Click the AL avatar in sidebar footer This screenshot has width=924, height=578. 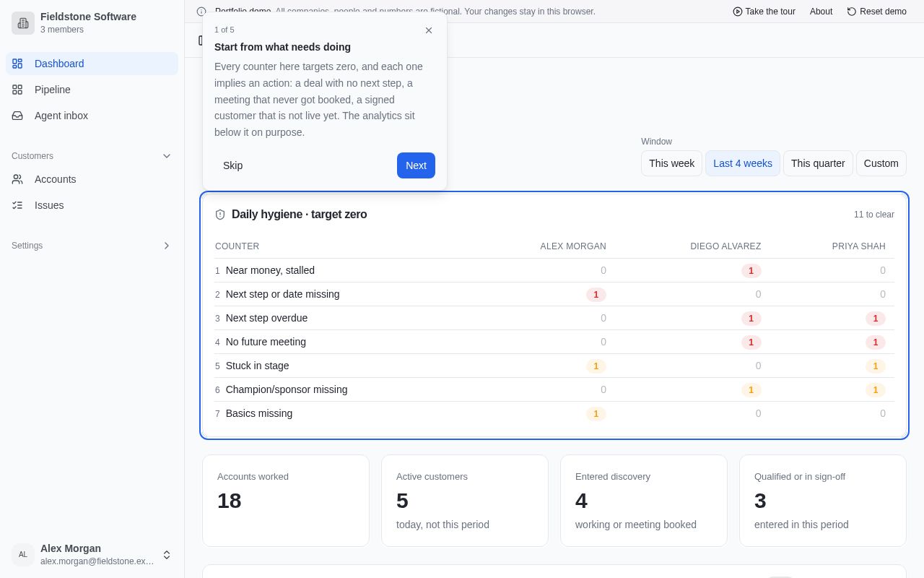point(23,555)
